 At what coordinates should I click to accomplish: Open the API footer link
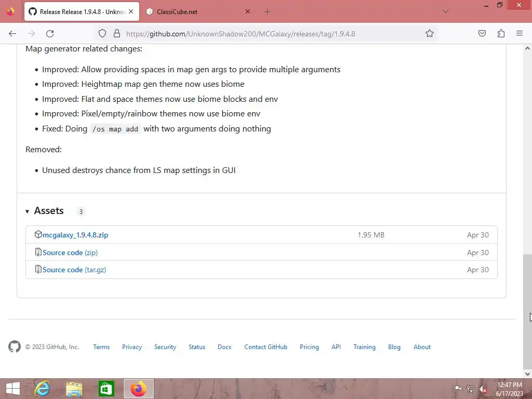(336, 347)
